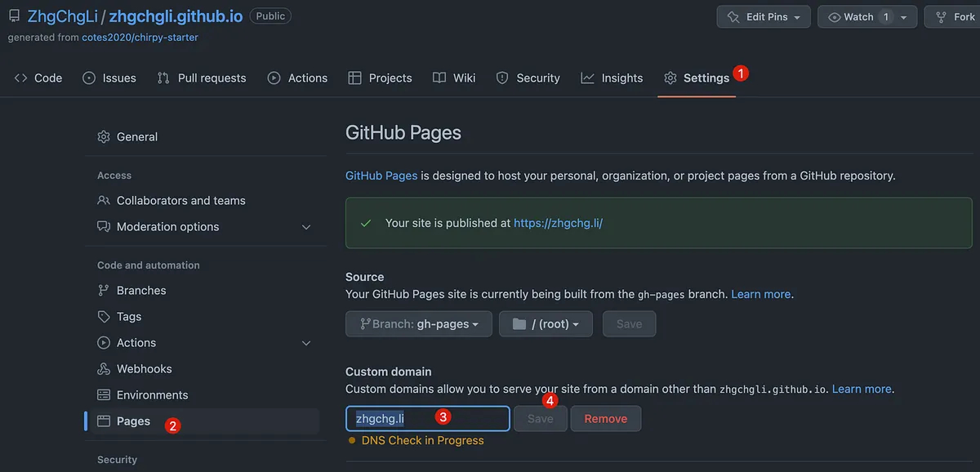This screenshot has height=472, width=980.
Task: Focus the custom domain input field
Action: pos(427,419)
